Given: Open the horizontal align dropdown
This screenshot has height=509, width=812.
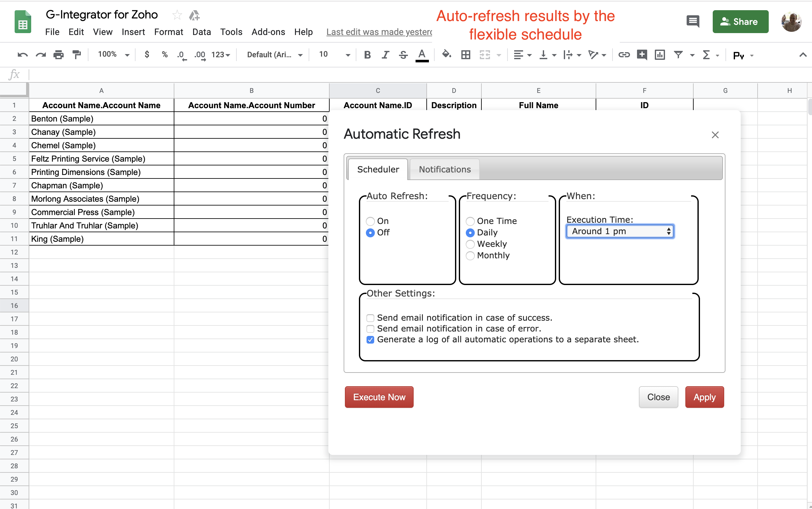Looking at the screenshot, I should click(522, 54).
